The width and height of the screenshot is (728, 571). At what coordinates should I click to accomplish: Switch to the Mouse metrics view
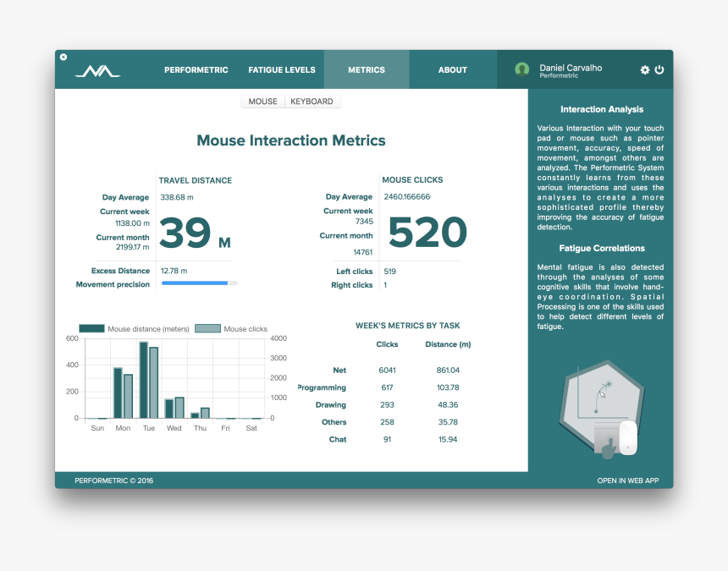click(262, 102)
